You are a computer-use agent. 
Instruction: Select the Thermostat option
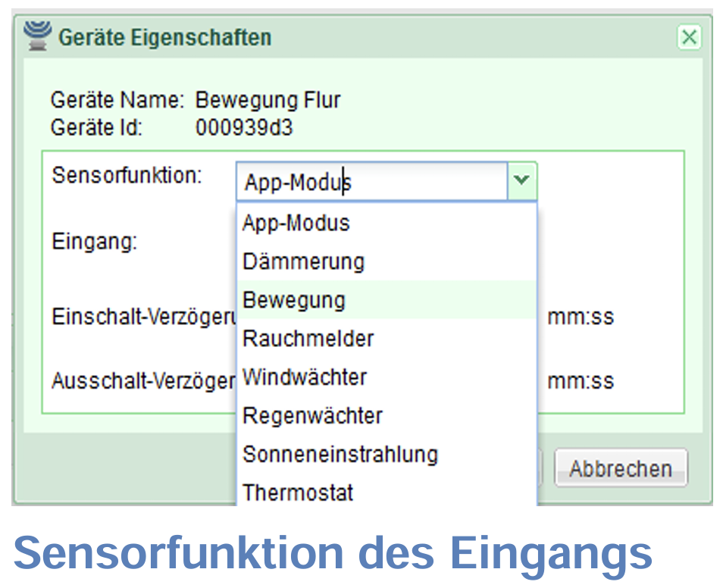tap(298, 493)
